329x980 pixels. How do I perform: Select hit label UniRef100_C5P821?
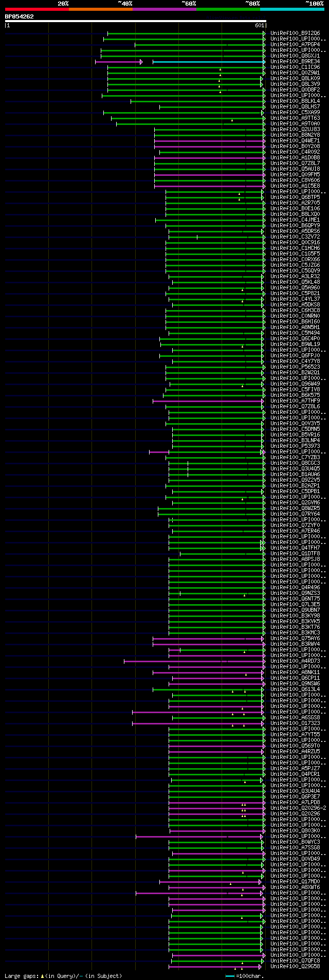(x=295, y=293)
